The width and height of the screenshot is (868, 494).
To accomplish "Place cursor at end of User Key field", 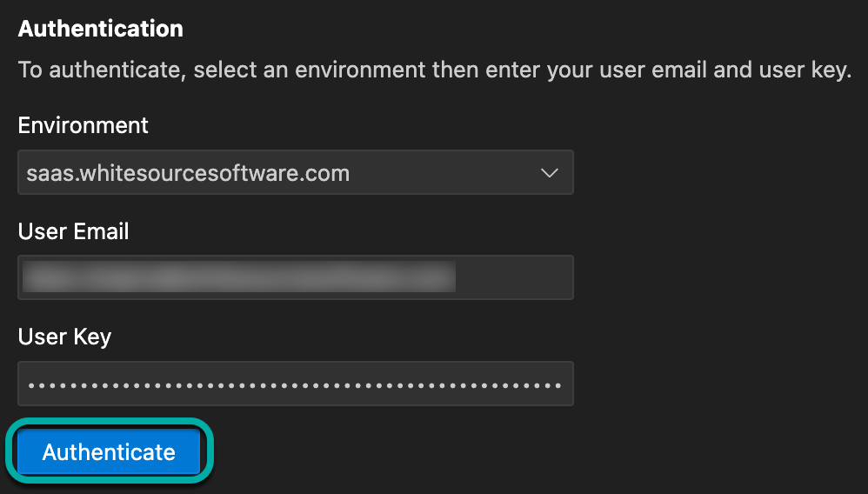I will (567, 384).
